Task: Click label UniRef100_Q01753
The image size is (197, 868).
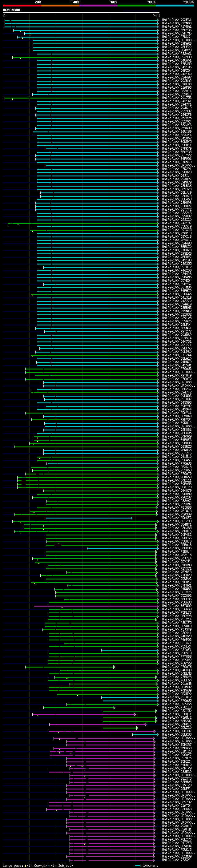Action: click(177, 98)
